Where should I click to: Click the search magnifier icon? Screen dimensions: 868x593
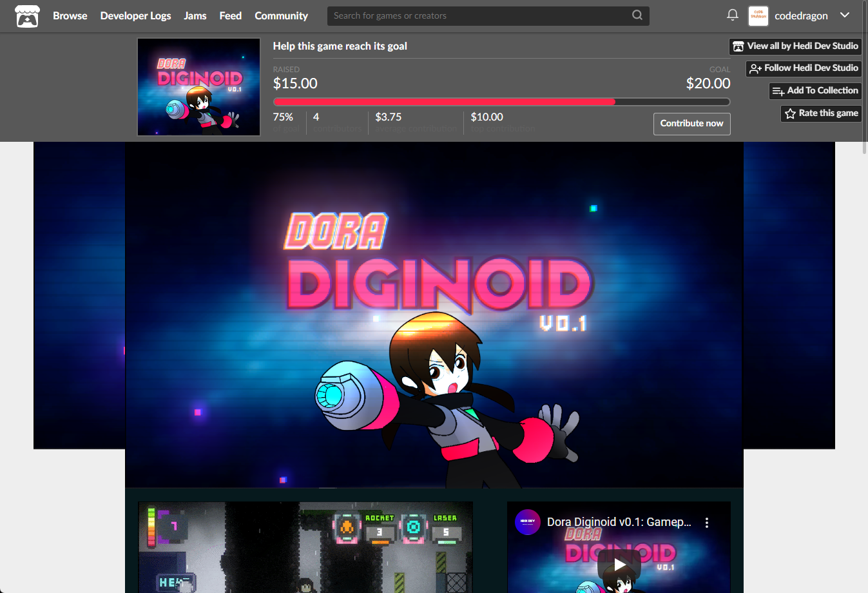tap(637, 15)
